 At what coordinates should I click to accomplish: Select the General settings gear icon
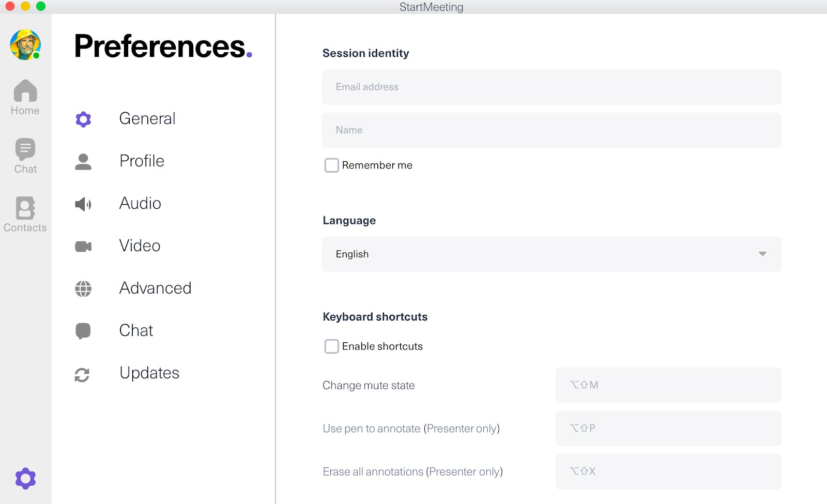[83, 119]
